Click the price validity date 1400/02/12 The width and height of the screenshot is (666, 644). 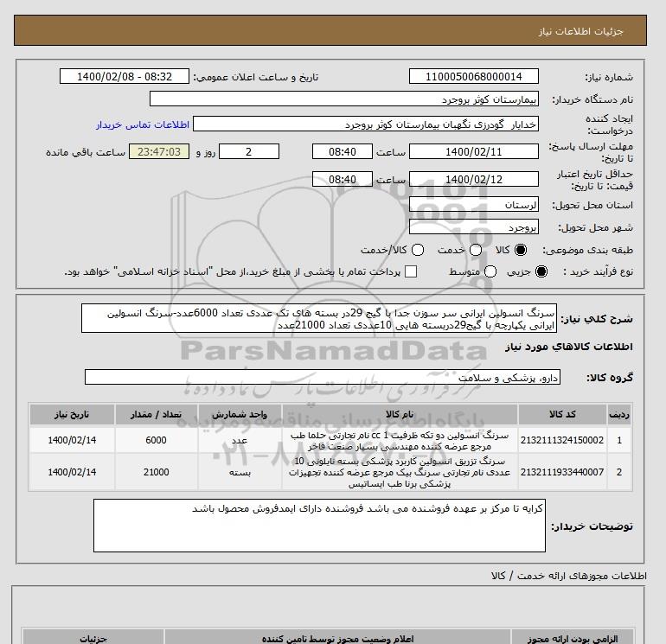(474, 179)
